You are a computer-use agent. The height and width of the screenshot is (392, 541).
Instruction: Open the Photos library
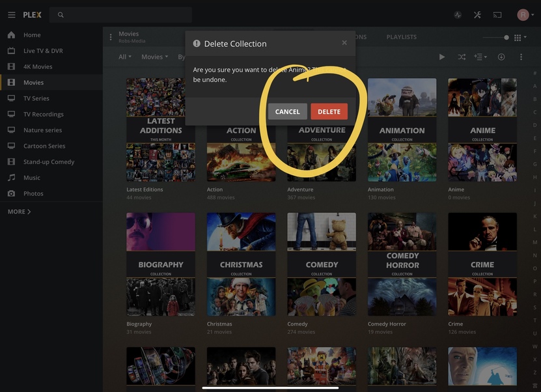click(x=51, y=193)
